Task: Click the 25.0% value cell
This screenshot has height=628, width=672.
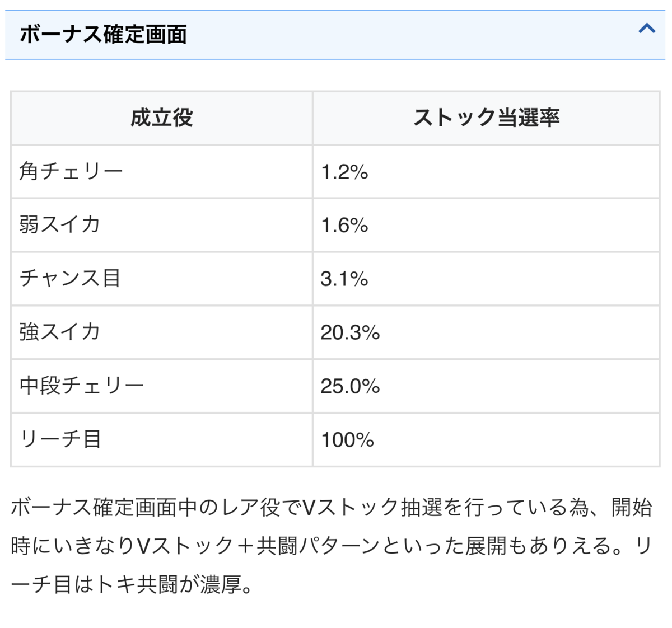Action: tap(350, 386)
